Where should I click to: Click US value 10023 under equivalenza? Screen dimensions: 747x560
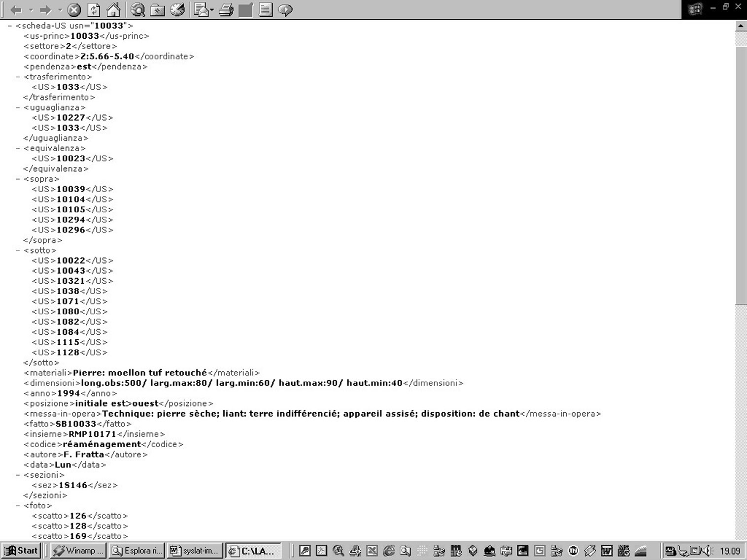click(x=71, y=159)
